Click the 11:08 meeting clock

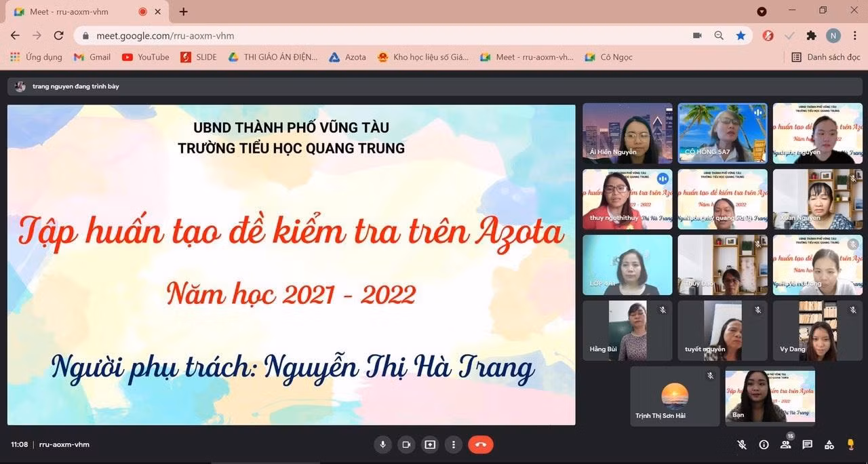pos(20,445)
